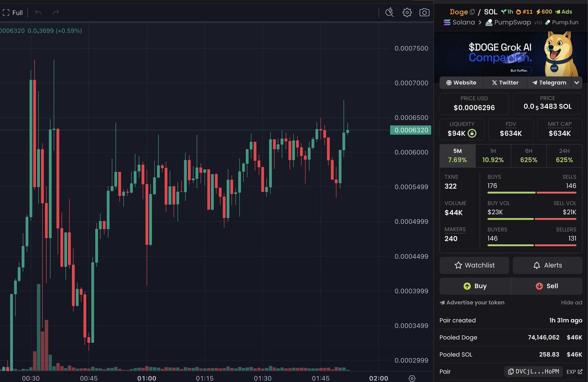Screen dimensions: 588x382
Task: Select the 1H stats tab
Action: point(493,155)
